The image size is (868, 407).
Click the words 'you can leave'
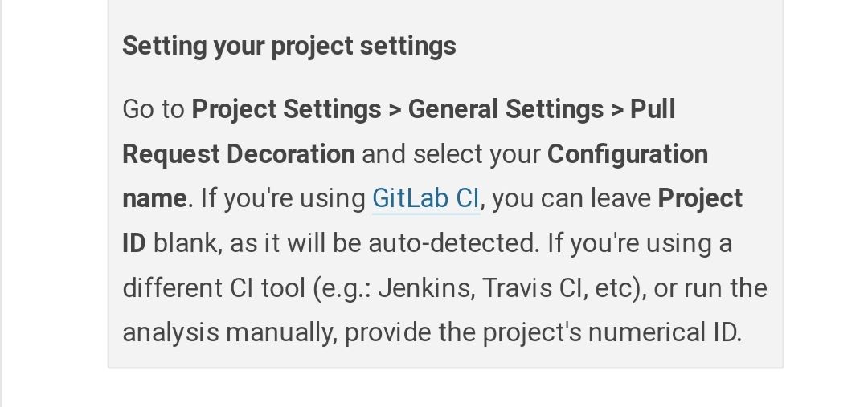(x=571, y=199)
